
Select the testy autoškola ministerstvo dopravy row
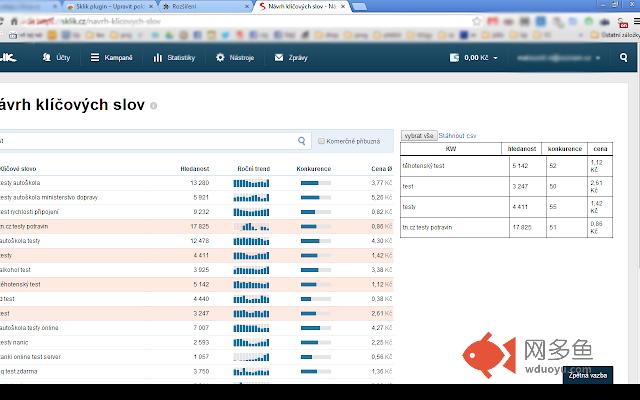196,198
